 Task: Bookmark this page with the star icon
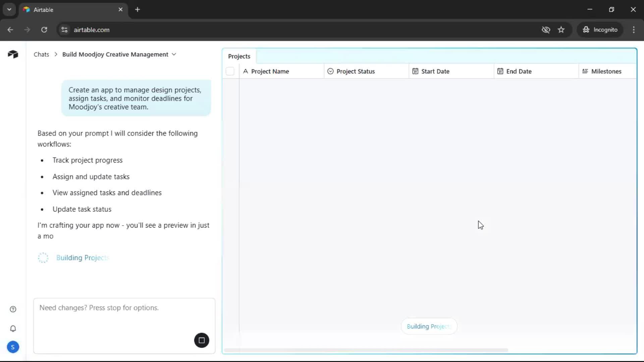[561, 30]
